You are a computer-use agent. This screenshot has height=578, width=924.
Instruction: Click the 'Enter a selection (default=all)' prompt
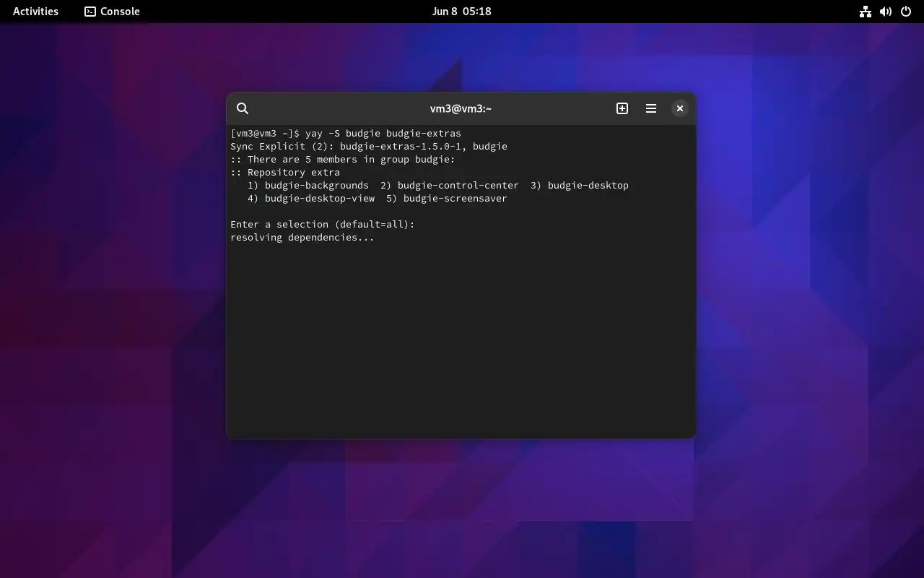(x=323, y=224)
